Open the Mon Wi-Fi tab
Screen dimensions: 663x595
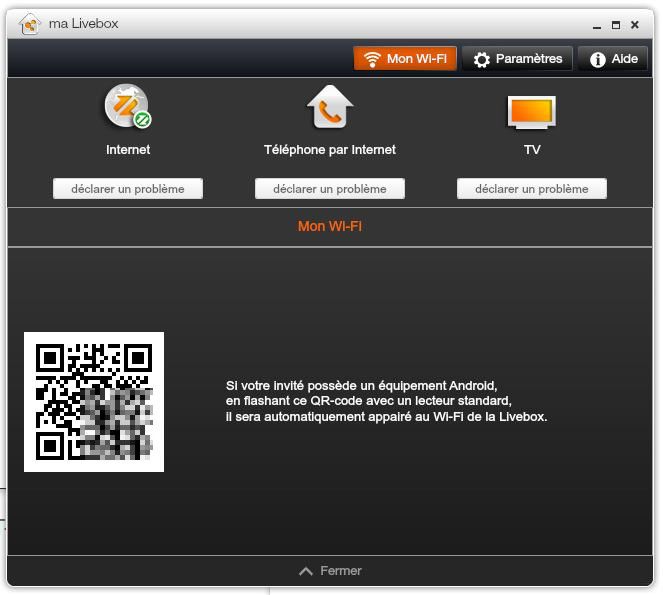point(405,58)
